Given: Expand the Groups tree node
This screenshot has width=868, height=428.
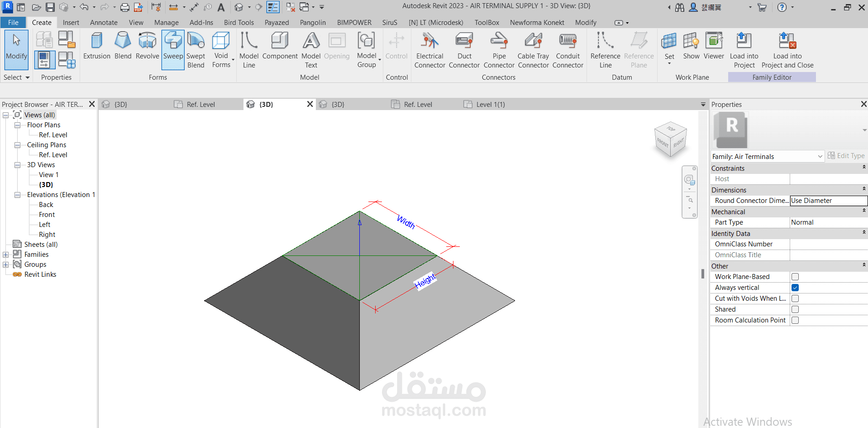Looking at the screenshot, I should click(5, 264).
